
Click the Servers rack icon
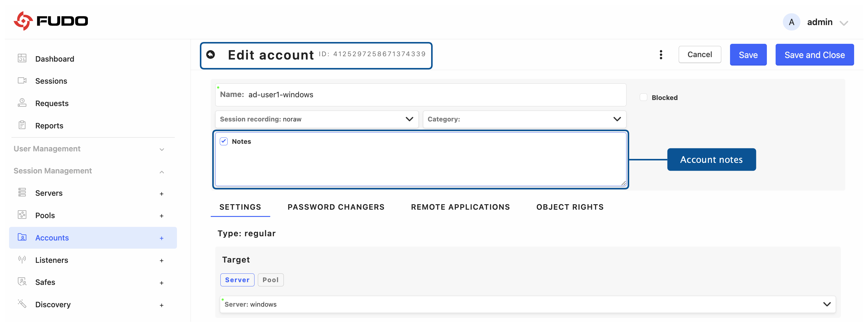22,192
